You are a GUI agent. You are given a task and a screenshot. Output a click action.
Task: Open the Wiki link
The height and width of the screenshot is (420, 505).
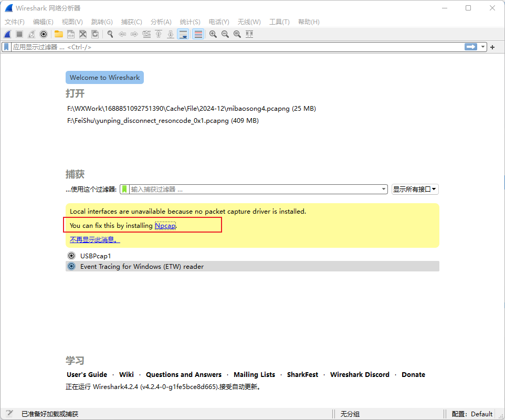coord(126,374)
